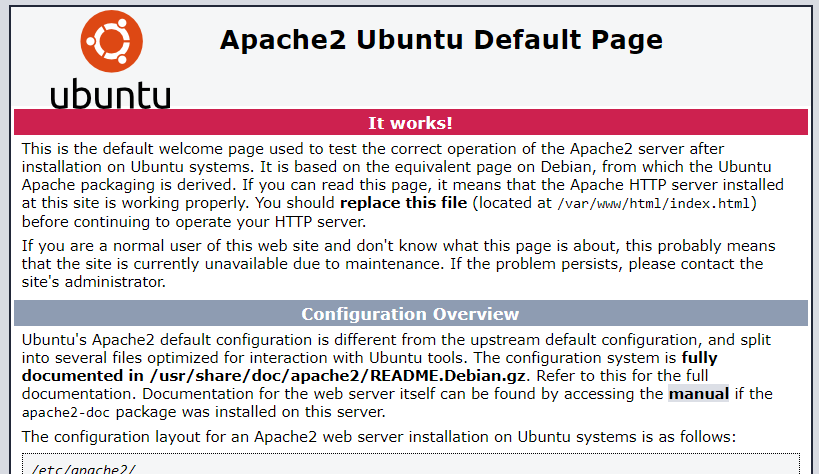Image resolution: width=819 pixels, height=474 pixels.
Task: Click the ubuntu wordmark under the logo
Action: coord(111,94)
